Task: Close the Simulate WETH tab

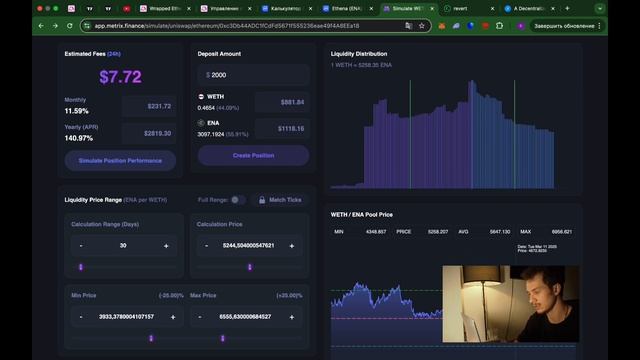Action: (x=432, y=8)
